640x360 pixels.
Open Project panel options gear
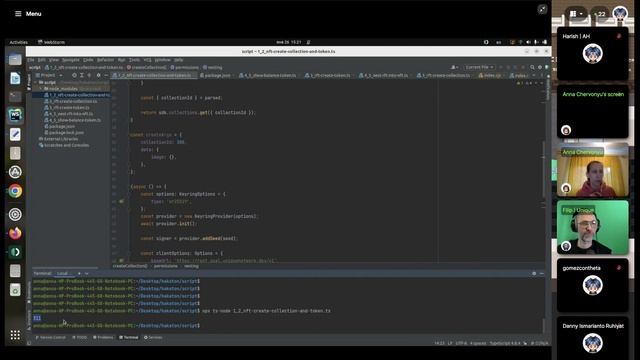(x=98, y=76)
